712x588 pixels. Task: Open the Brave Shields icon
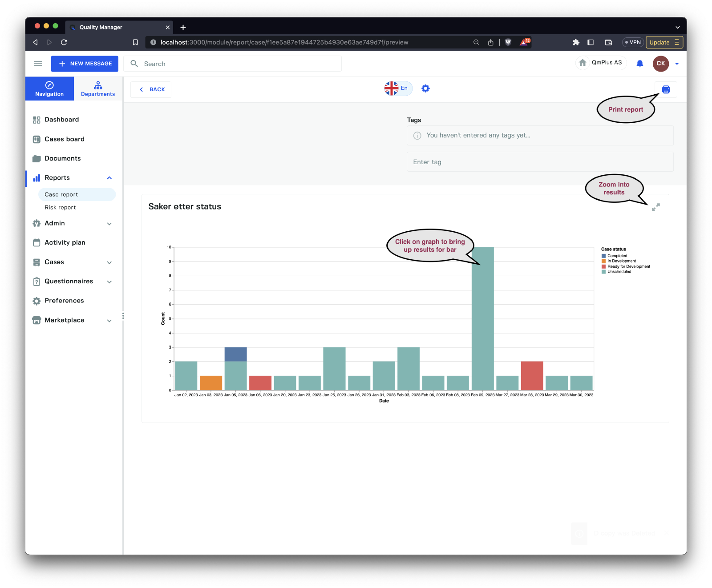(508, 42)
